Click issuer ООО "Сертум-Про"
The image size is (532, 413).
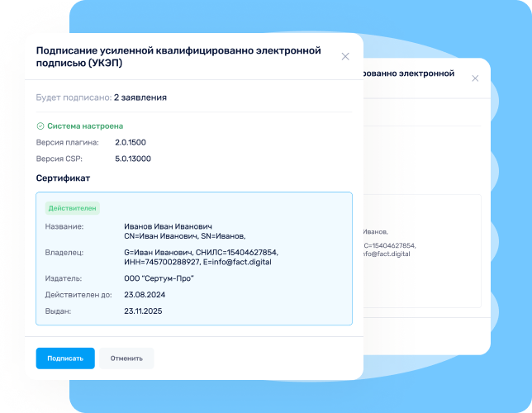click(x=159, y=278)
